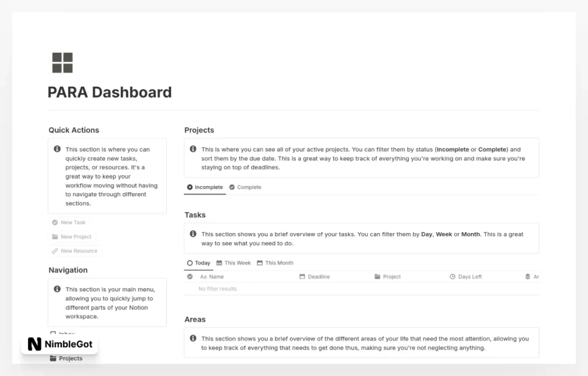Click the info icon in the Projects section

pos(192,149)
